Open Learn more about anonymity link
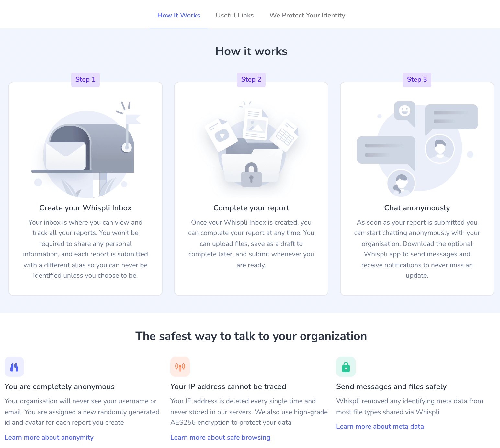500x448 pixels. [49, 437]
